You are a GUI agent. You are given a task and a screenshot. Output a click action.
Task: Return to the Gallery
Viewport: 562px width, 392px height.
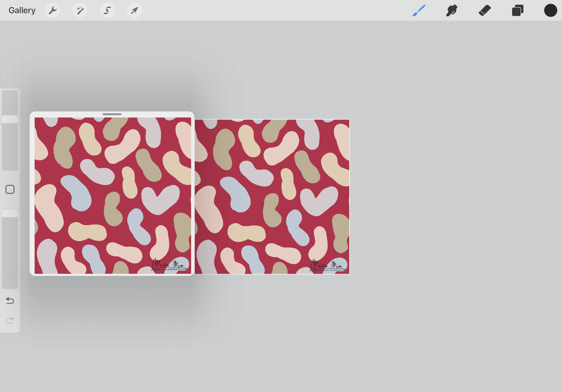tap(22, 10)
